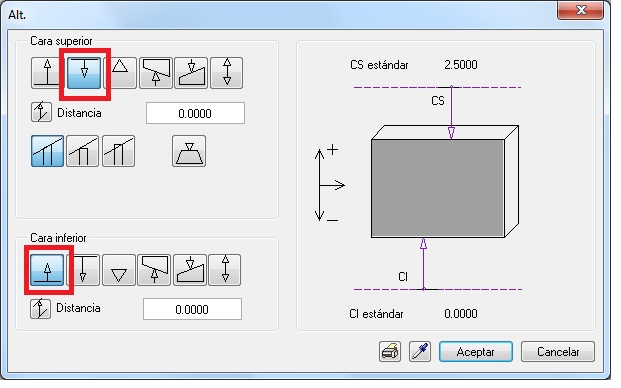Click the Cancelar button
The height and width of the screenshot is (388, 621).
pyautogui.click(x=558, y=352)
